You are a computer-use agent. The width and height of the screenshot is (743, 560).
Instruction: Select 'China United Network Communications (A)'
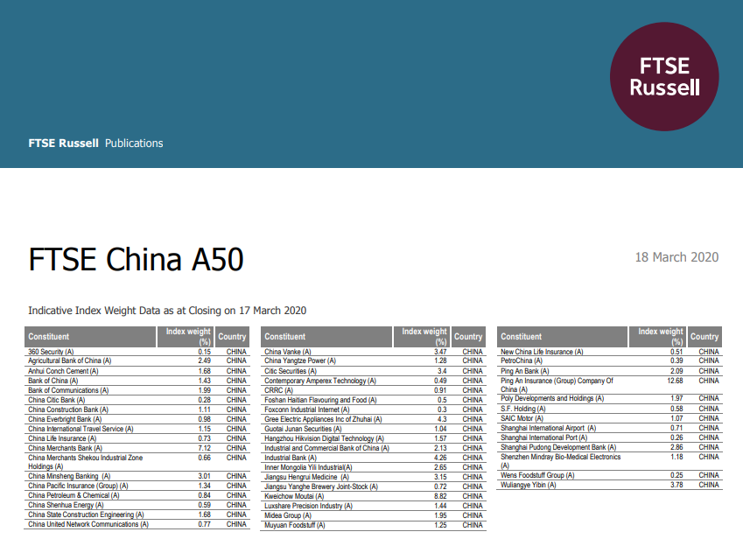tap(88, 524)
